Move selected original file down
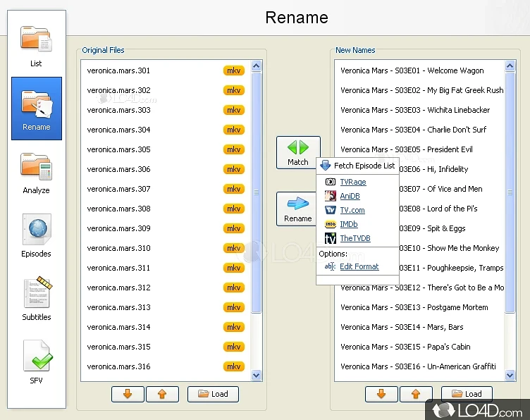Screen dimensions: 530x420 click(128, 394)
